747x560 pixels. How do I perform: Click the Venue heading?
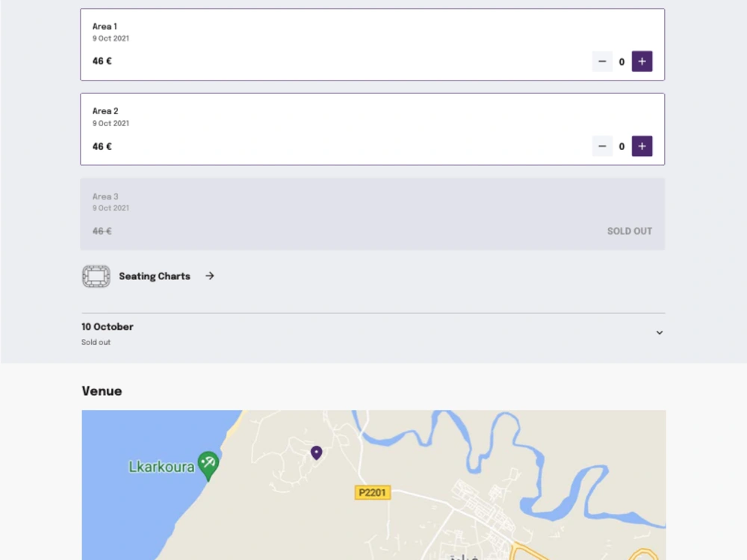[x=102, y=391]
